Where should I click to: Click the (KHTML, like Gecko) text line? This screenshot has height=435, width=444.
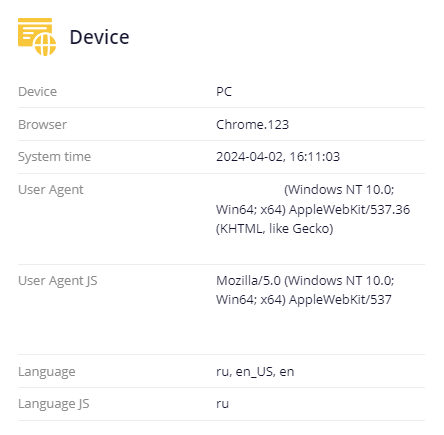pyautogui.click(x=275, y=229)
